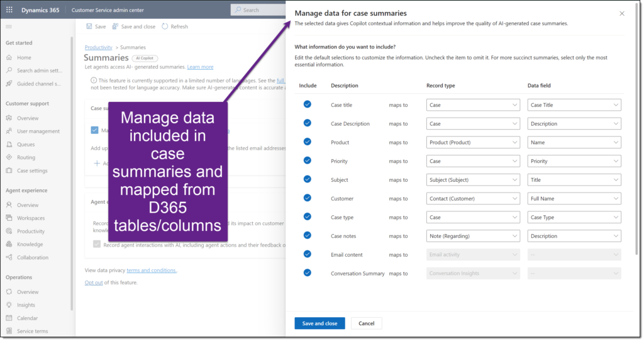Image resolution: width=644 pixels, height=341 pixels.
Task: Click the Home icon in sidebar
Action: click(9, 57)
